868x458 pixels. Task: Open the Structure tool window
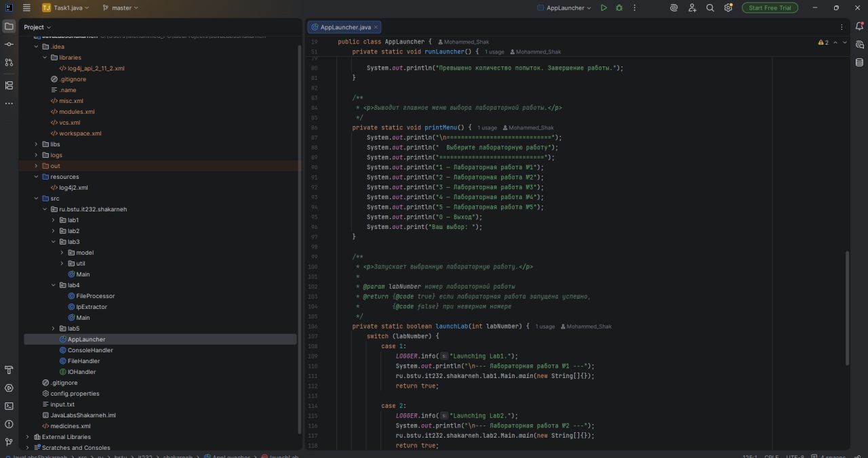[x=9, y=85]
